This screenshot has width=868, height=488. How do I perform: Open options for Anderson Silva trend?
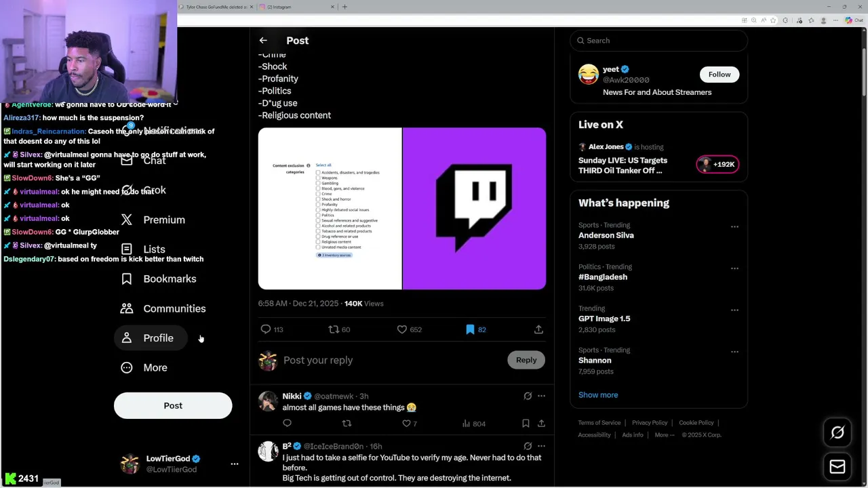[x=734, y=227]
